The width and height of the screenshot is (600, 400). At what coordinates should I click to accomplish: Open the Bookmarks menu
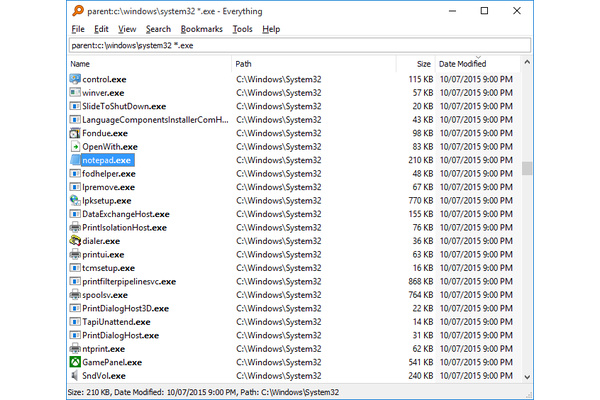pos(202,29)
